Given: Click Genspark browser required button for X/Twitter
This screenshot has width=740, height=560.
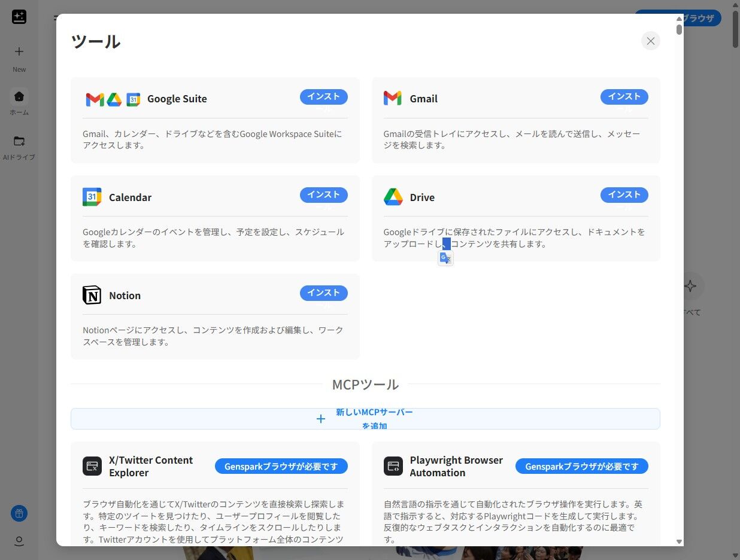Looking at the screenshot, I should (x=281, y=467).
